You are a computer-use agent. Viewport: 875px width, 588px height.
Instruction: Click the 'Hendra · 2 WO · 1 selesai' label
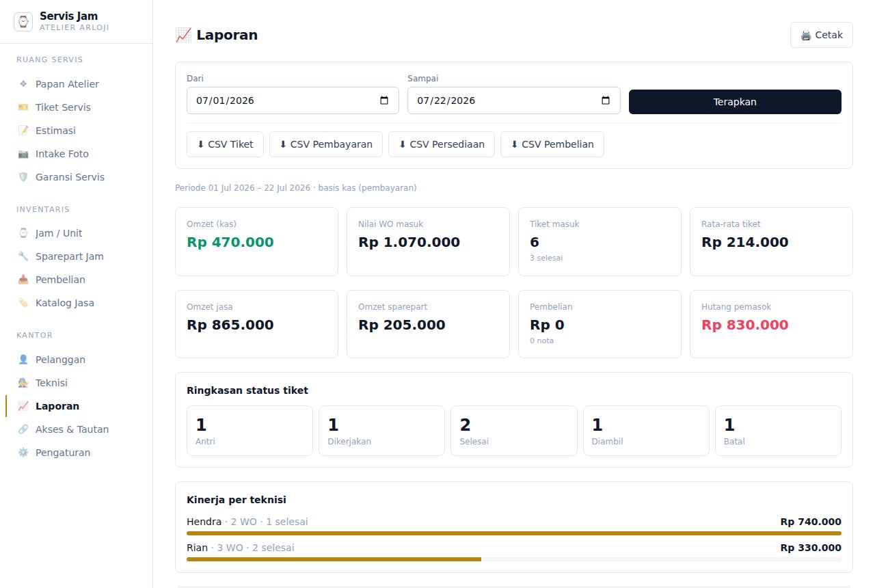(247, 522)
